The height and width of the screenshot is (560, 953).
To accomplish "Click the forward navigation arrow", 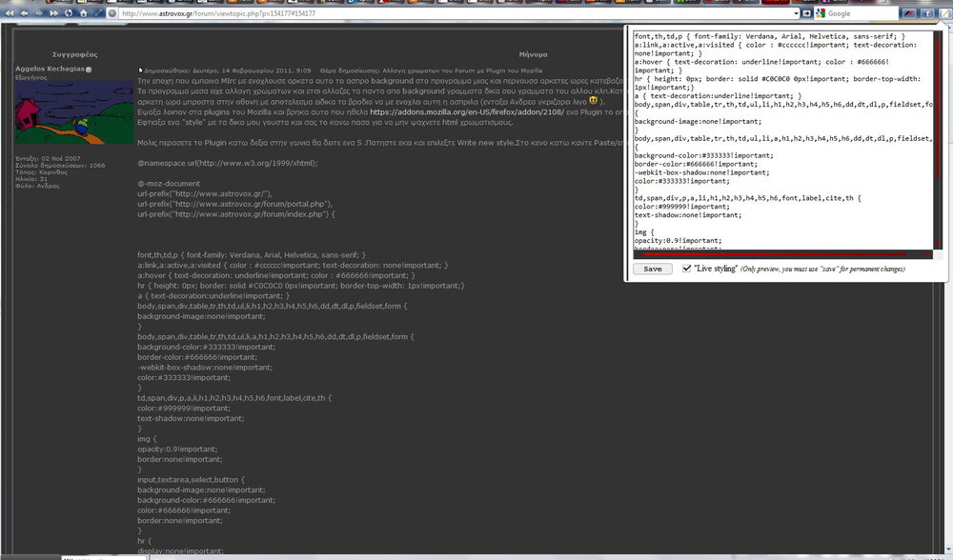I will (38, 13).
